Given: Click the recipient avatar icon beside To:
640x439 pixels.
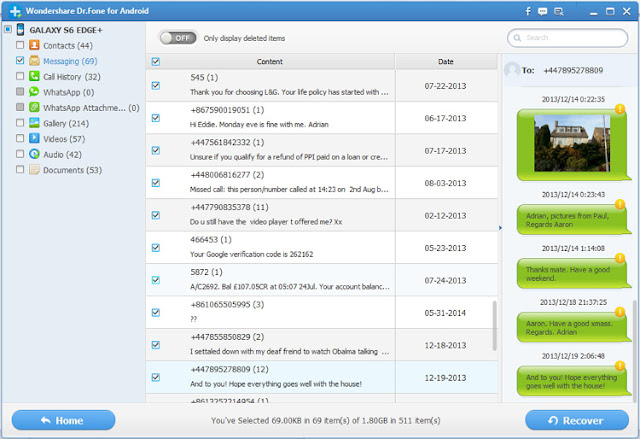Looking at the screenshot, I should click(x=512, y=70).
